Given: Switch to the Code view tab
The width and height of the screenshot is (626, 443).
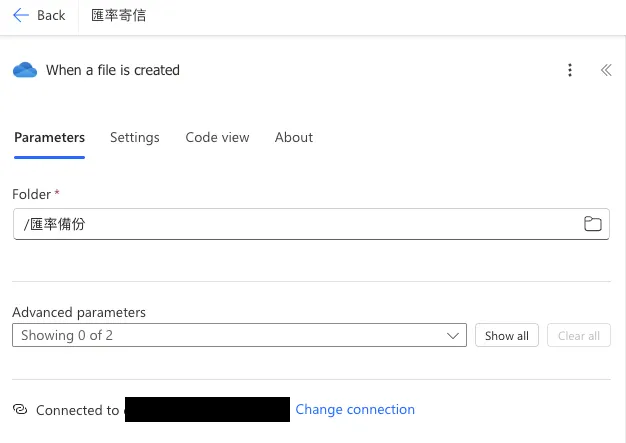Looking at the screenshot, I should coord(217,138).
